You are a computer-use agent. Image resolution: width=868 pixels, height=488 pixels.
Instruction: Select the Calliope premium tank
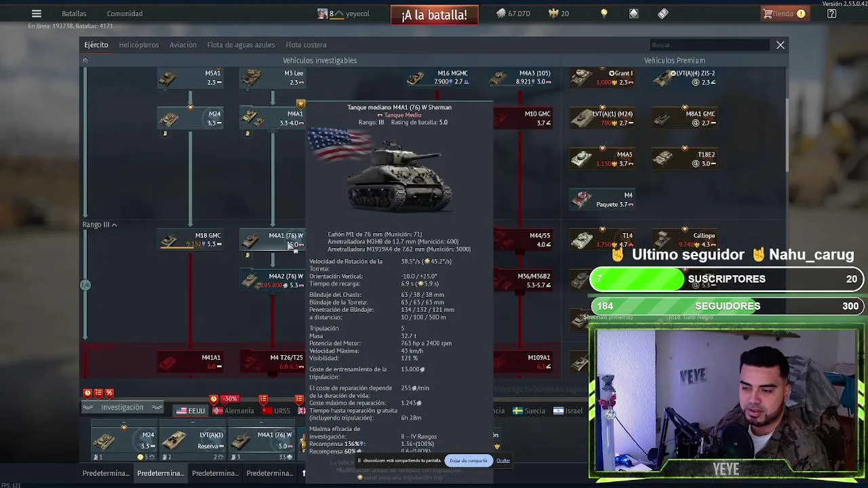[685, 240]
